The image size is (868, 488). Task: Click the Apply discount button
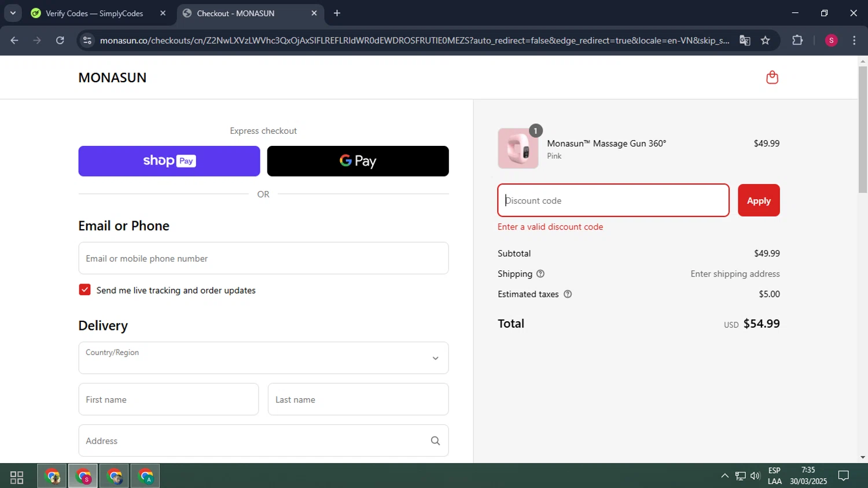tap(759, 200)
